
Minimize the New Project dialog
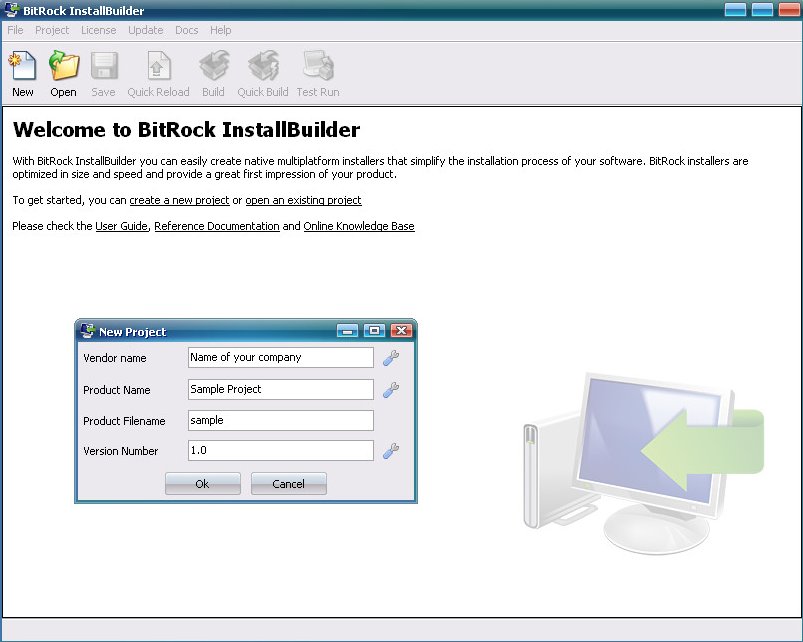tap(347, 331)
